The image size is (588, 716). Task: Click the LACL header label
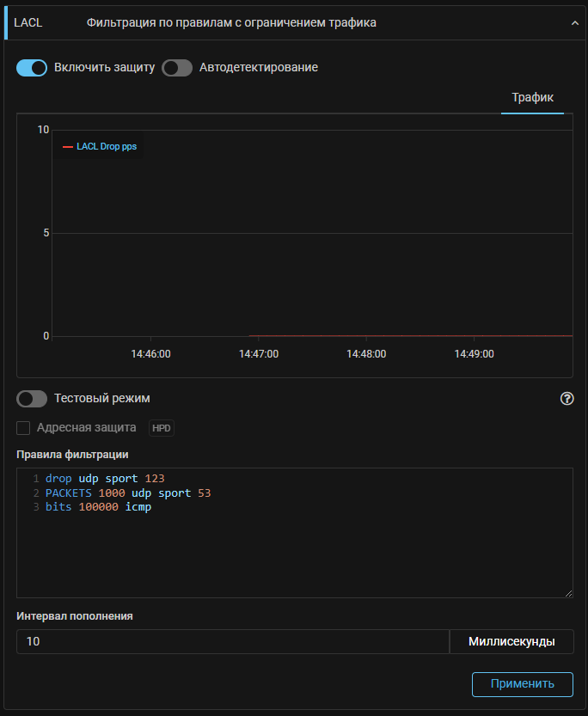(28, 23)
